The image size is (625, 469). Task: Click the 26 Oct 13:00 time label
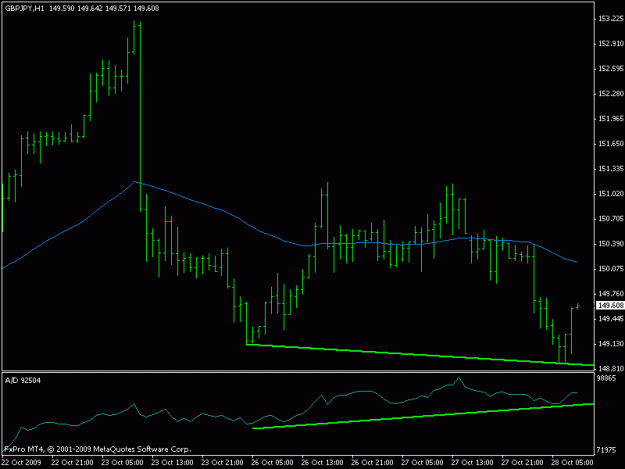click(x=322, y=463)
